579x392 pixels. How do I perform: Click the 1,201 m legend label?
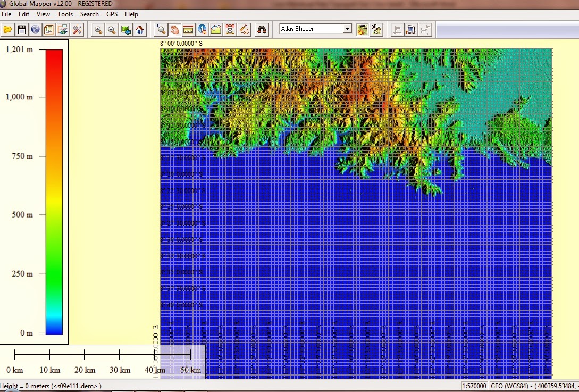pyautogui.click(x=19, y=49)
